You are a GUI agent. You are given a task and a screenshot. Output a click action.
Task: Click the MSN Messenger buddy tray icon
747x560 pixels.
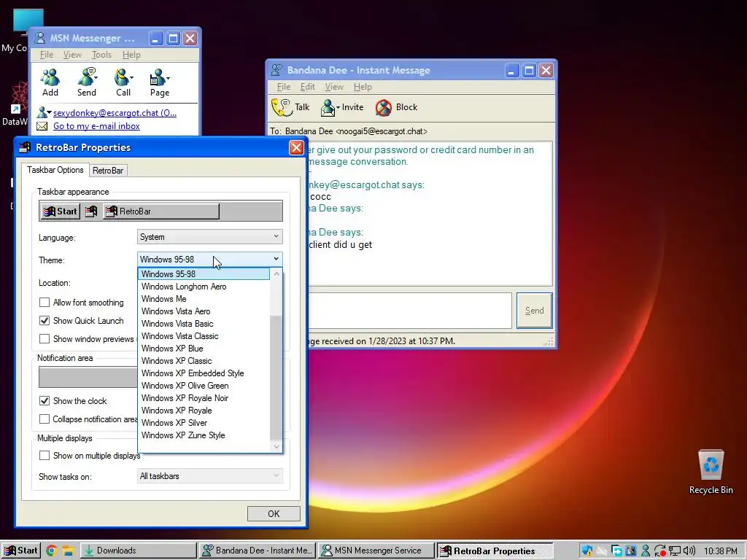pyautogui.click(x=646, y=551)
